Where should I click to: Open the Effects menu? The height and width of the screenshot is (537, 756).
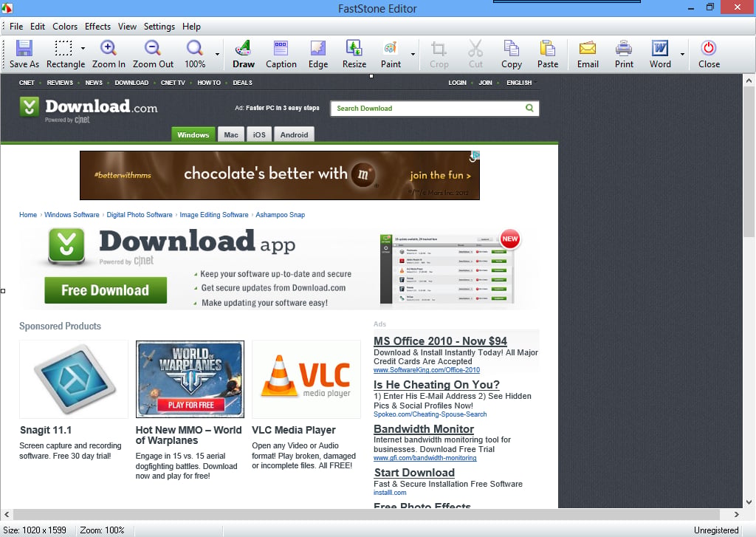97,27
